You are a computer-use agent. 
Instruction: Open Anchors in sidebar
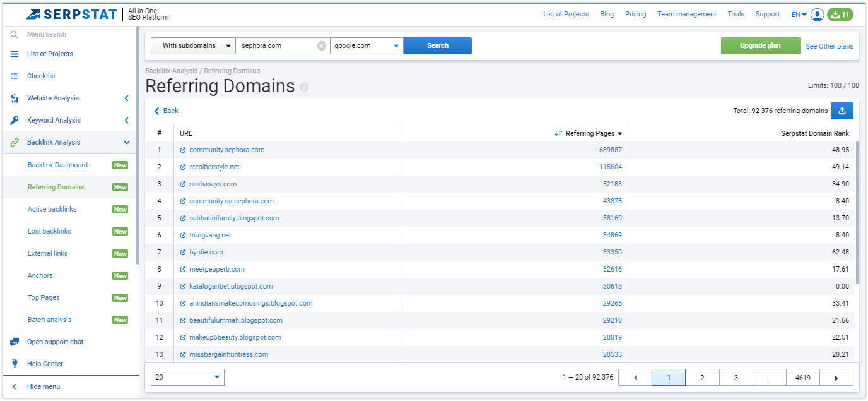point(40,276)
